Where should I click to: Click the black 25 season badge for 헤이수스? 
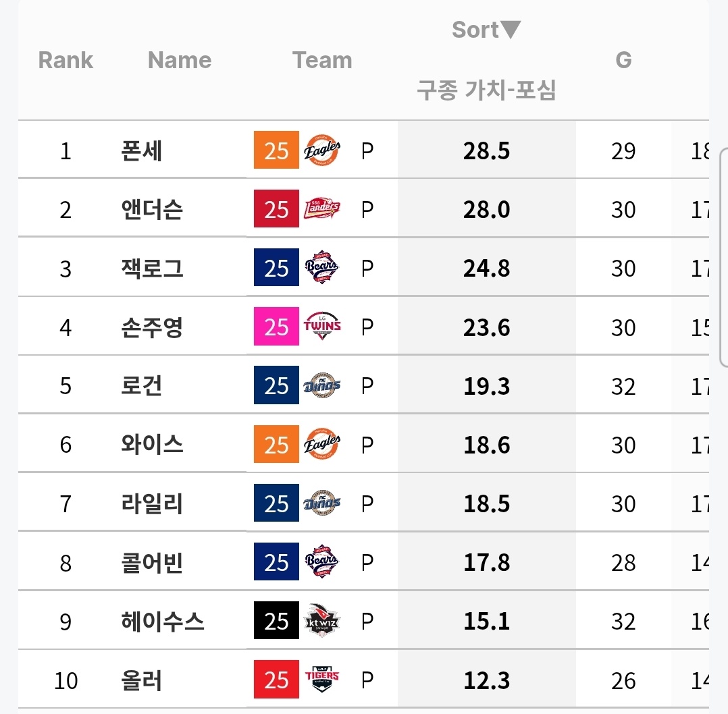tap(276, 621)
